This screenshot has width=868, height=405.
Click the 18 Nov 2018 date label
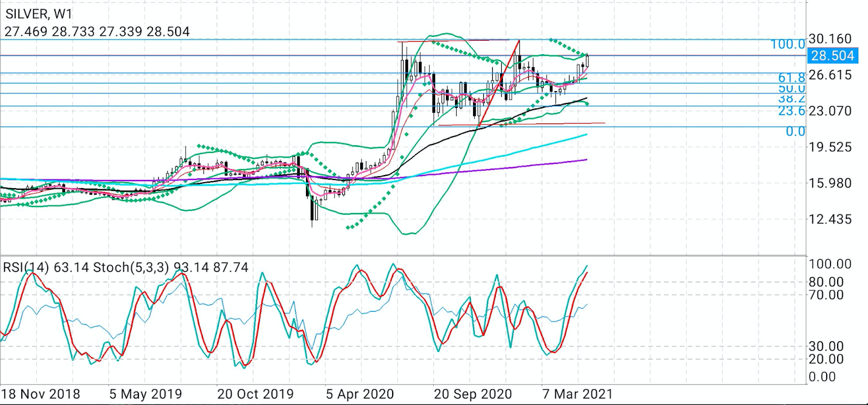(41, 394)
